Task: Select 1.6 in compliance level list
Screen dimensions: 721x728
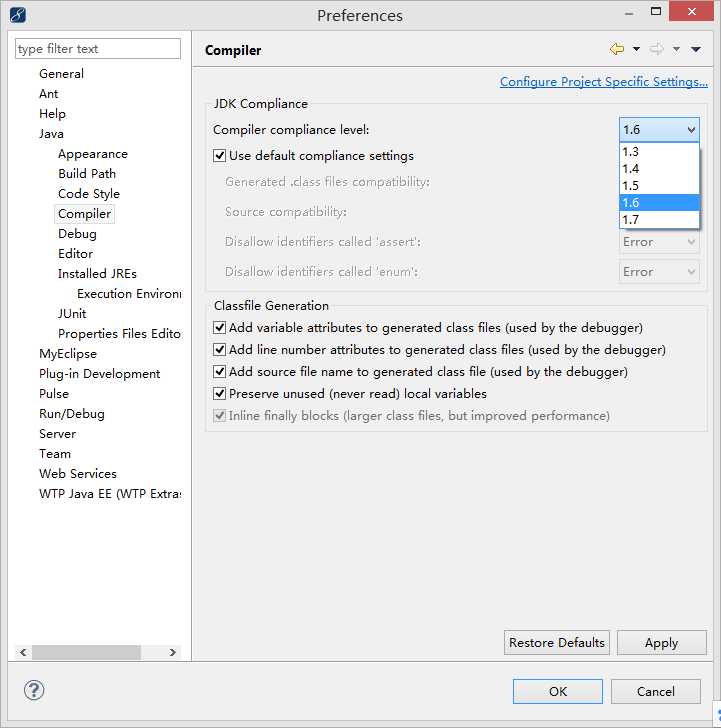Action: click(x=659, y=203)
